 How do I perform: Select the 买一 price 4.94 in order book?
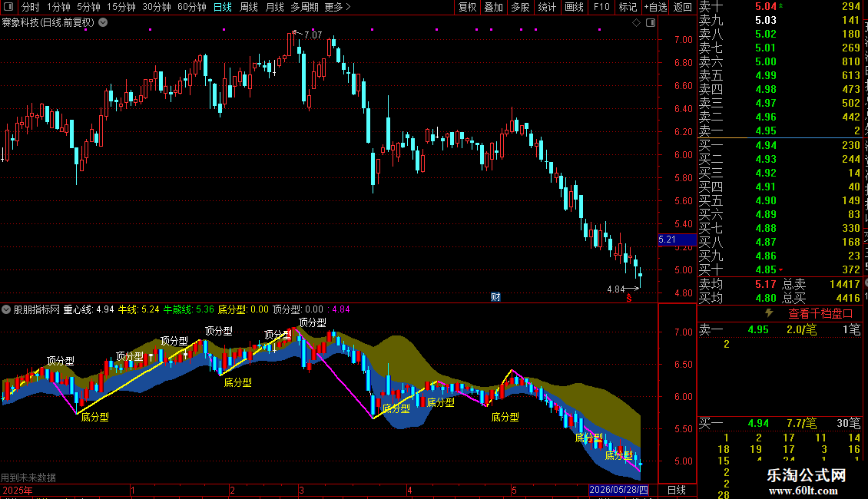point(766,146)
